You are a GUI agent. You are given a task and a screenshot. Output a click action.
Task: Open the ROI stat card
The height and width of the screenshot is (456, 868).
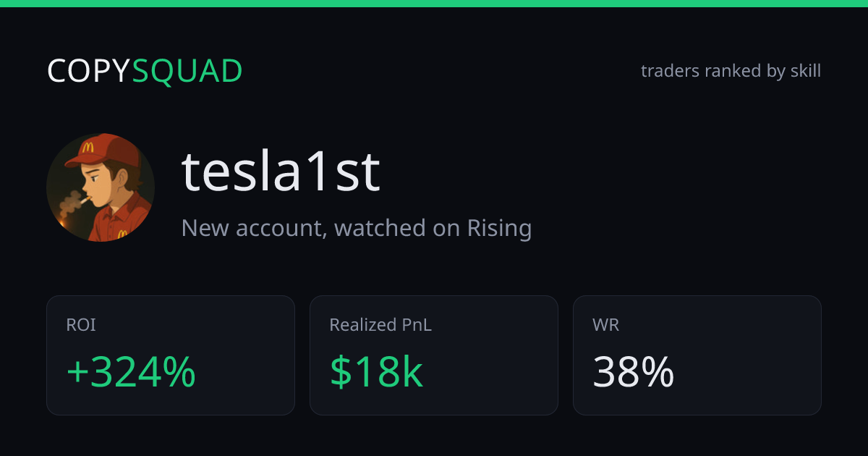(x=171, y=355)
